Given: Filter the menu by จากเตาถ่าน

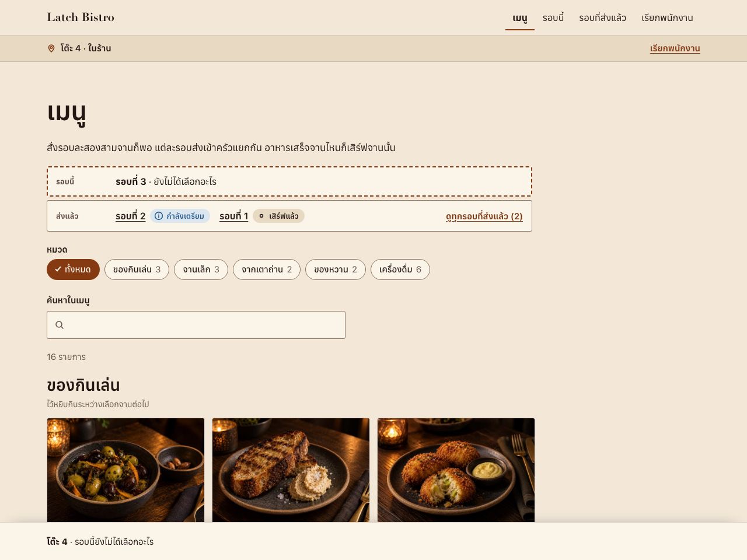Looking at the screenshot, I should click(x=267, y=269).
